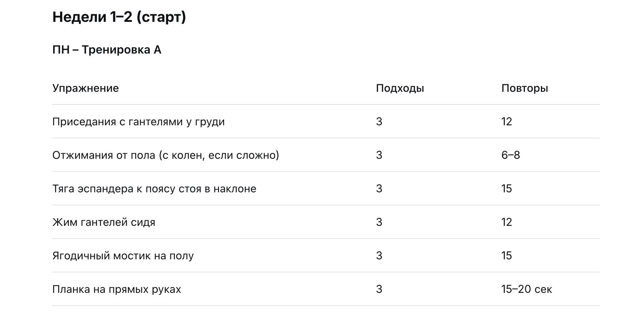Click the sets value for Планка row
The height and width of the screenshot is (322, 644).
click(x=379, y=289)
